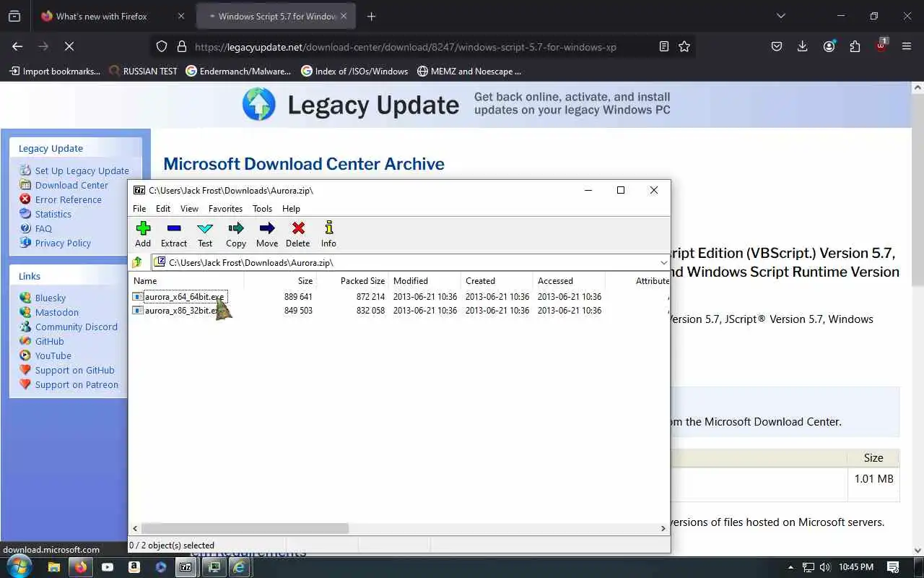Click the scroll right arrow in 7-Zip

tap(663, 528)
